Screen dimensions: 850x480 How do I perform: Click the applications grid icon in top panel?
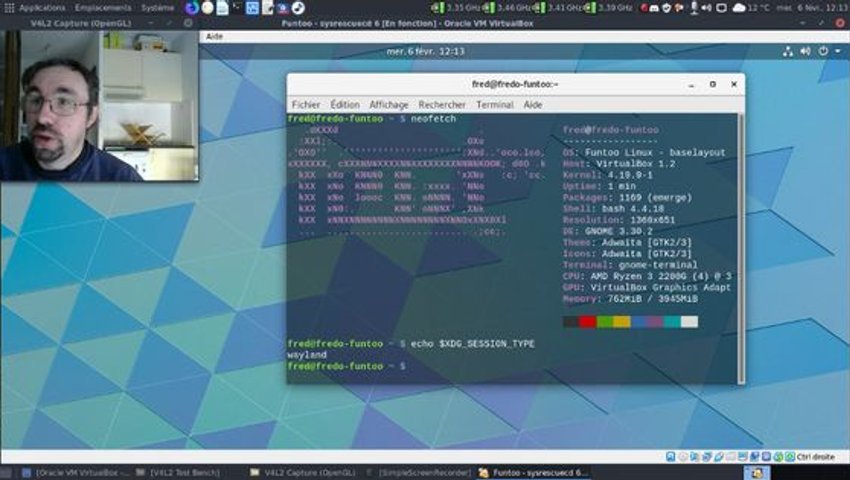(9, 8)
